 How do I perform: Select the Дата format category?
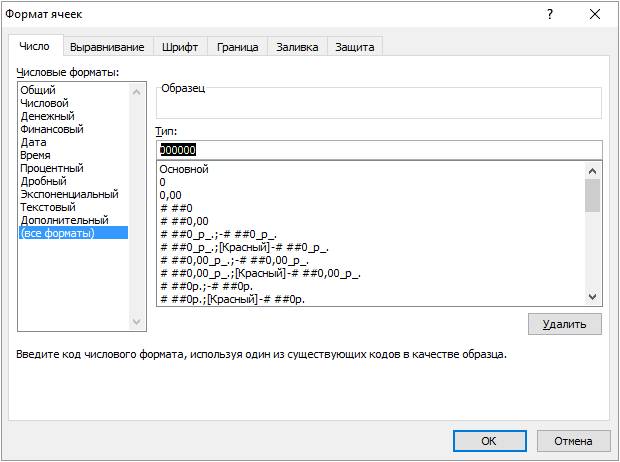pyautogui.click(x=33, y=142)
